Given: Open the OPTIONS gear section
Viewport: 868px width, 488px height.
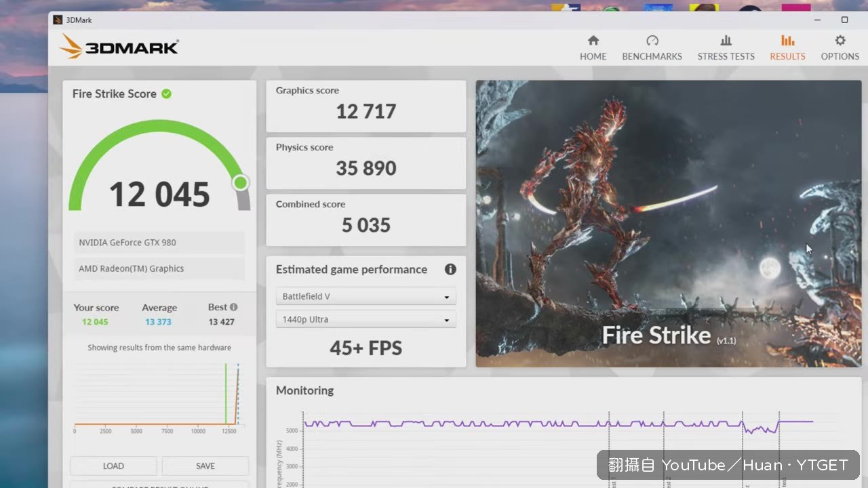Looking at the screenshot, I should point(840,48).
